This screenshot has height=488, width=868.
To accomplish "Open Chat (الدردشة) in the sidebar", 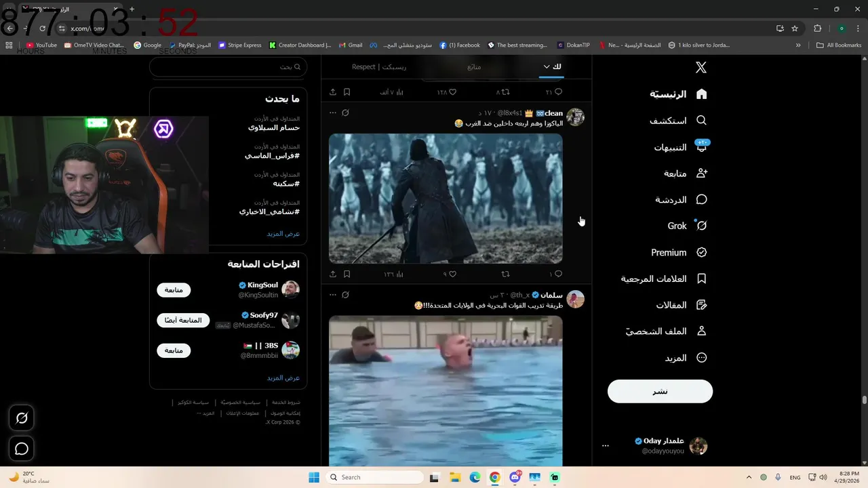I will [682, 200].
